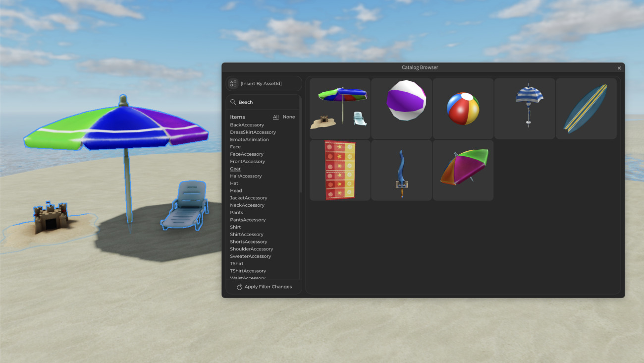Click the magnifier icon in the search box

[x=233, y=101]
